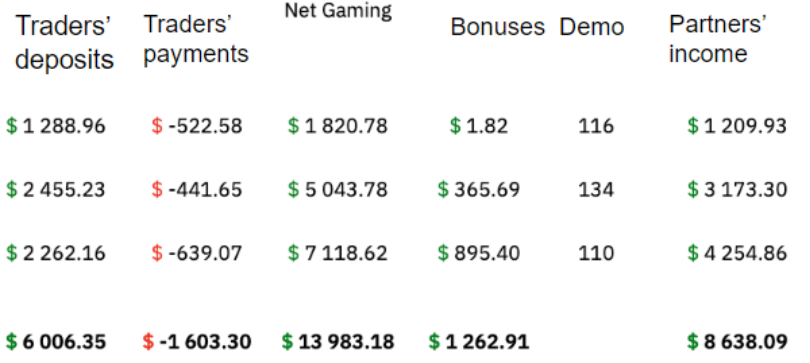This screenshot has width=810, height=363.
Task: Select total partners' income 8 638.09
Action: pyautogui.click(x=737, y=341)
